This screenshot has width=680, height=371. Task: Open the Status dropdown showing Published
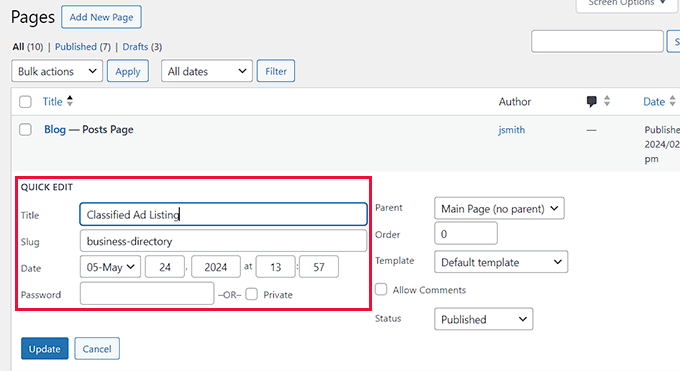(484, 319)
